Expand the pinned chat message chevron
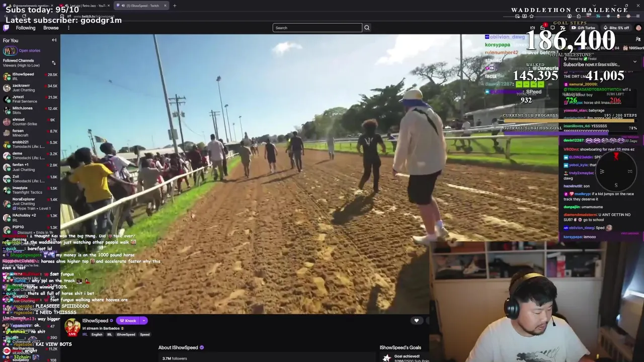This screenshot has height=362, width=644. coord(634,62)
